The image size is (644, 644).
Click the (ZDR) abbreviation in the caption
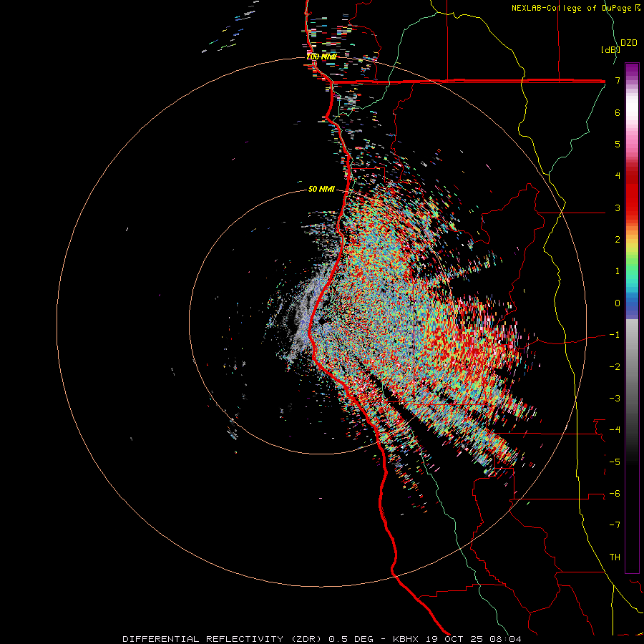(306, 639)
